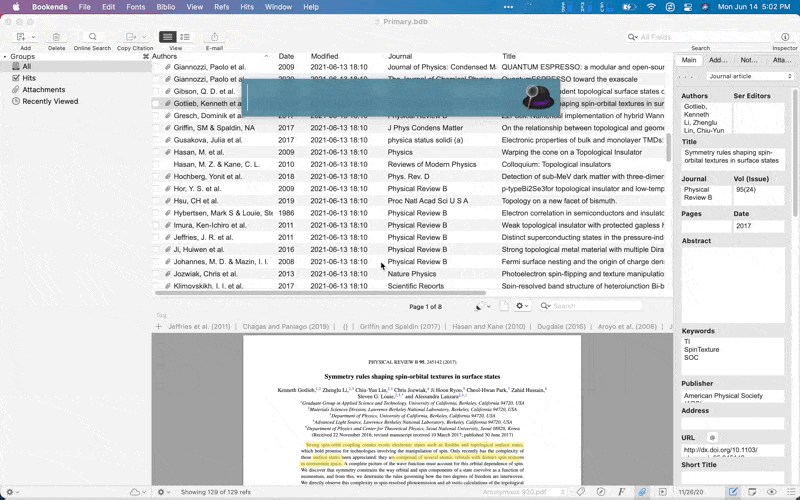Viewport: 800px width, 500px height.
Task: Tick checkbox for Gusakova, Julia reference
Action: pos(156,140)
